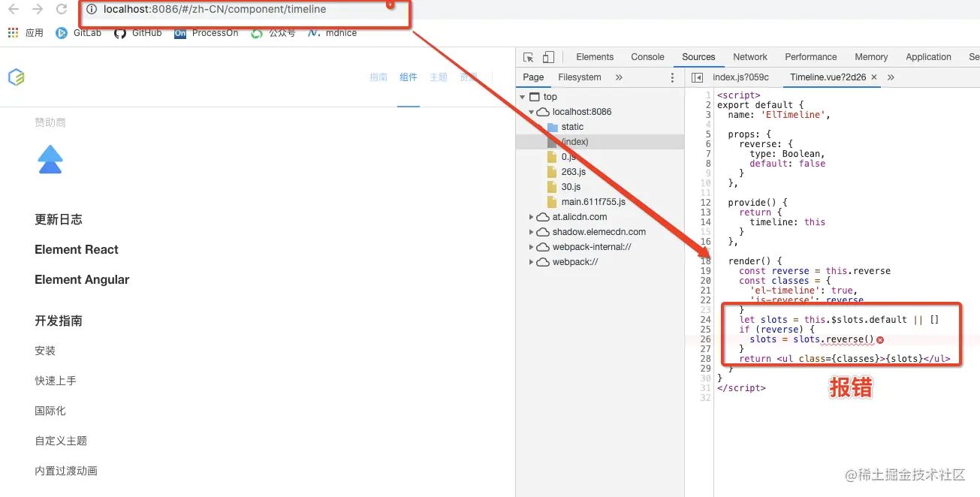
Task: Open the 组件 navigation item
Action: coord(409,77)
